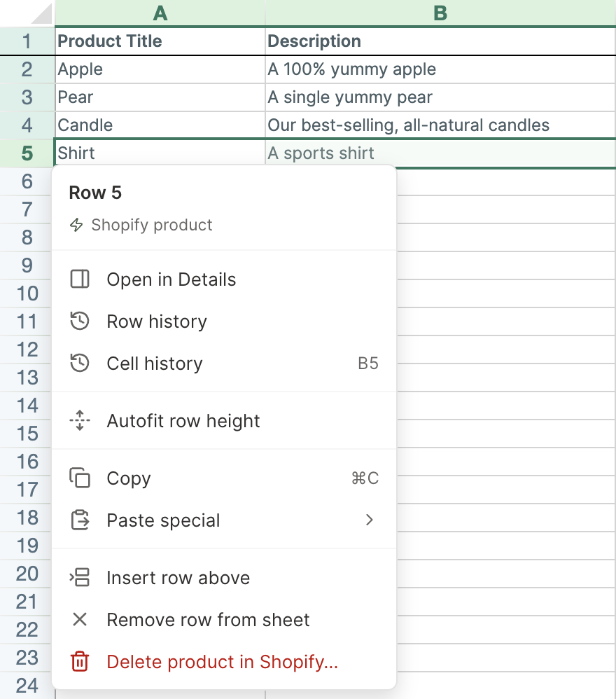Click the B5 cell reference label
Screen dimensions: 616x699
click(x=368, y=364)
